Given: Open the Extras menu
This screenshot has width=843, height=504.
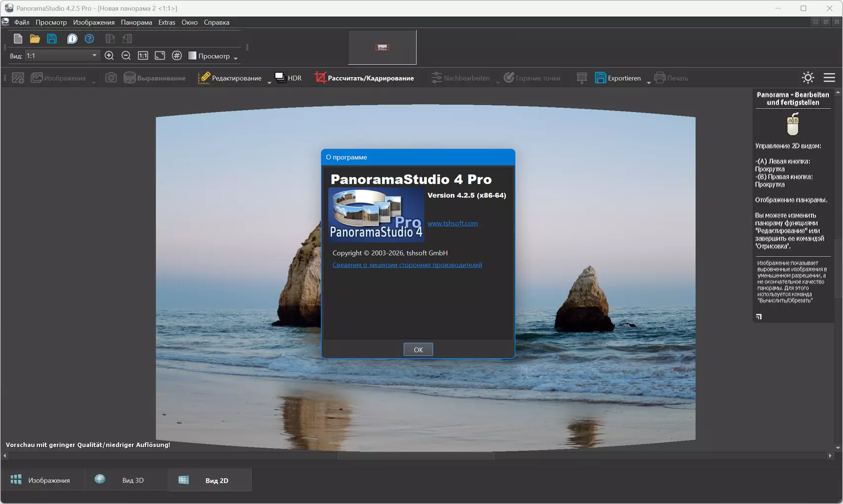Looking at the screenshot, I should coord(167,22).
